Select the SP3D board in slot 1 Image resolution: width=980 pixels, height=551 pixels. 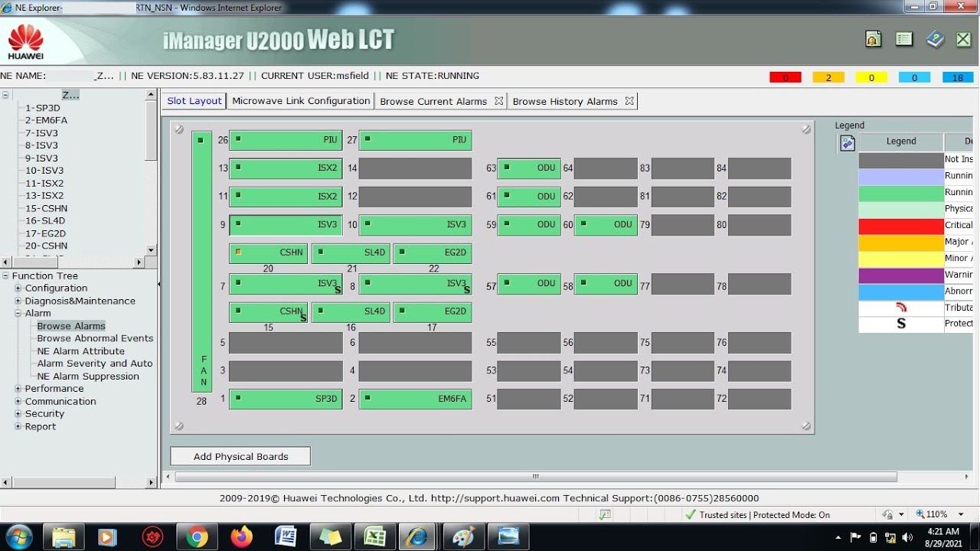point(286,399)
